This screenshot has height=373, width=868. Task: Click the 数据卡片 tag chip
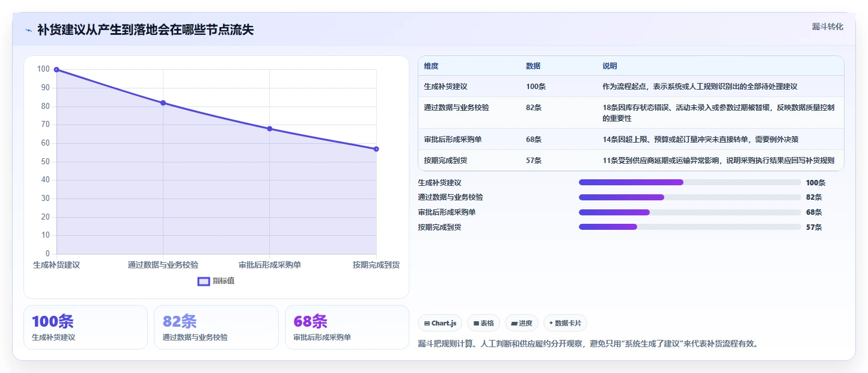[x=565, y=323]
